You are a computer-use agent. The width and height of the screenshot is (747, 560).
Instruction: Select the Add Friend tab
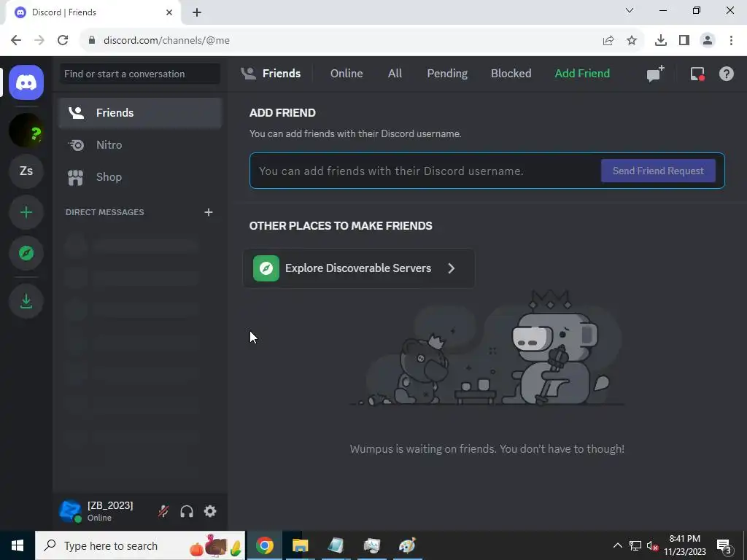click(x=582, y=74)
